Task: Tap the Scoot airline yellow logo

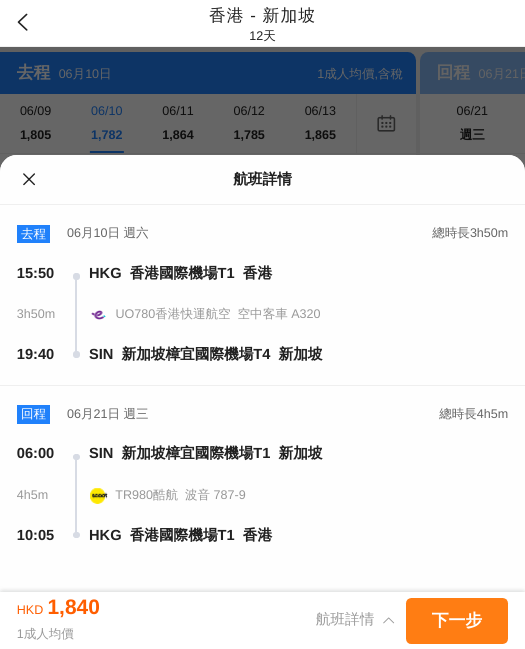Action: [x=98, y=495]
